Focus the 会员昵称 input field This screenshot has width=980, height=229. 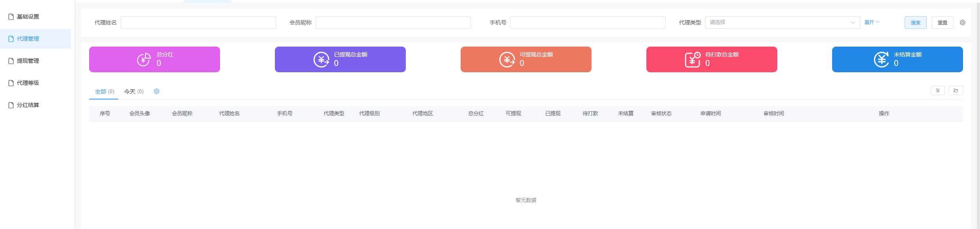coord(393,23)
